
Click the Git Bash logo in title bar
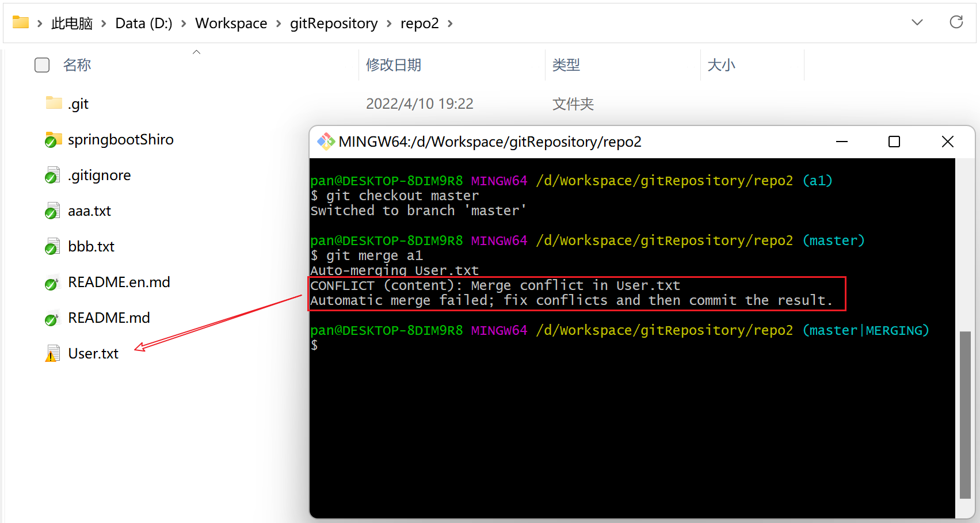(326, 142)
